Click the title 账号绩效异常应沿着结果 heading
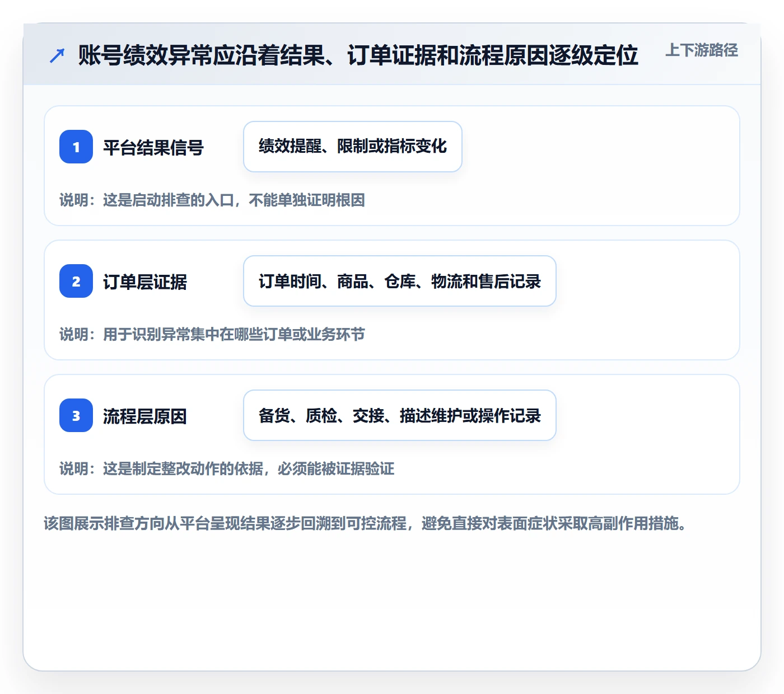 [358, 55]
